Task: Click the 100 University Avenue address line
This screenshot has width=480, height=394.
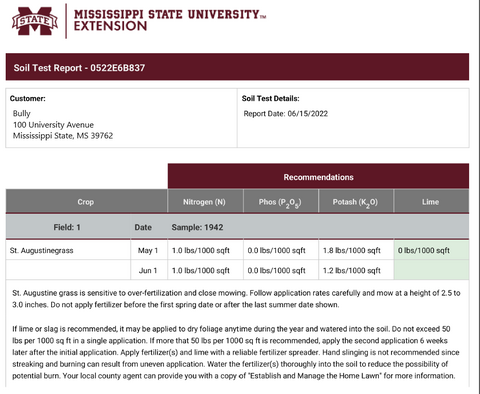Action: 53,125
